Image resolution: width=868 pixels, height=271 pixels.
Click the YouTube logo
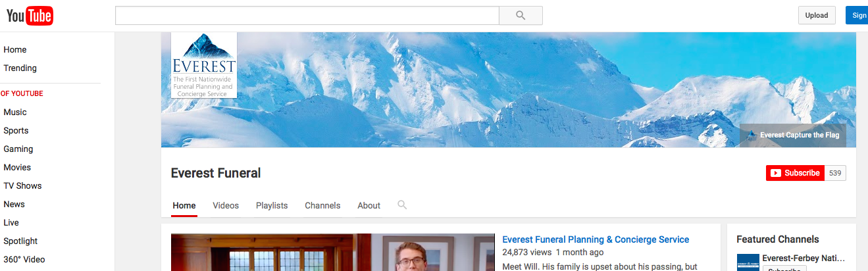tap(30, 15)
